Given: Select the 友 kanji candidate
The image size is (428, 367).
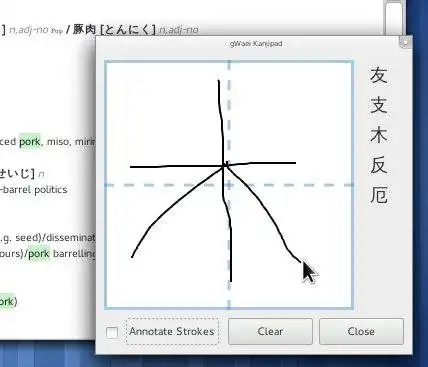Looking at the screenshot, I should (x=379, y=75).
